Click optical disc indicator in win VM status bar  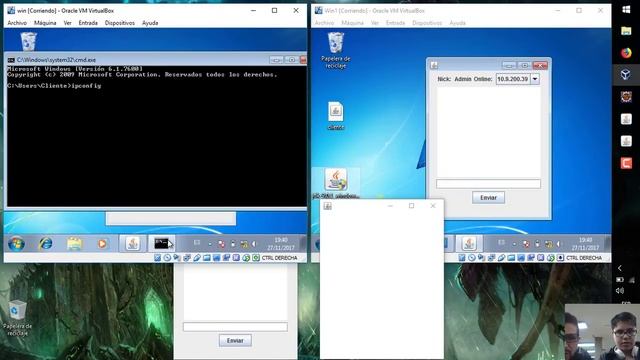point(167,258)
